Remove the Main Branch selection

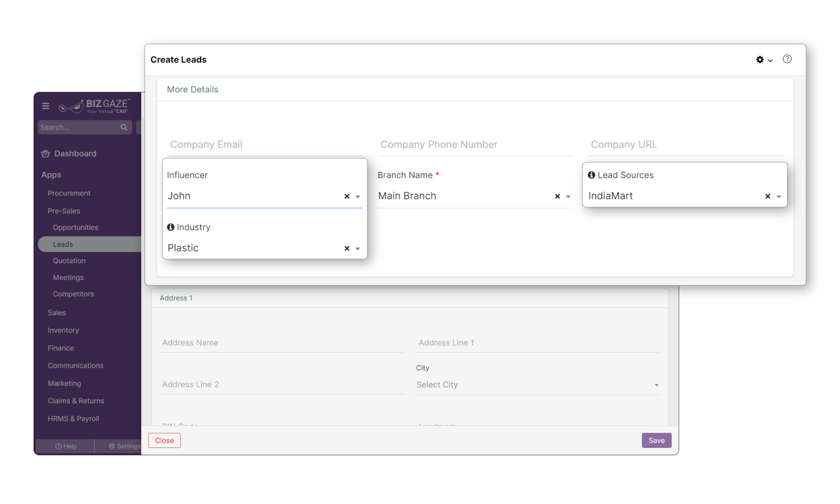click(557, 197)
